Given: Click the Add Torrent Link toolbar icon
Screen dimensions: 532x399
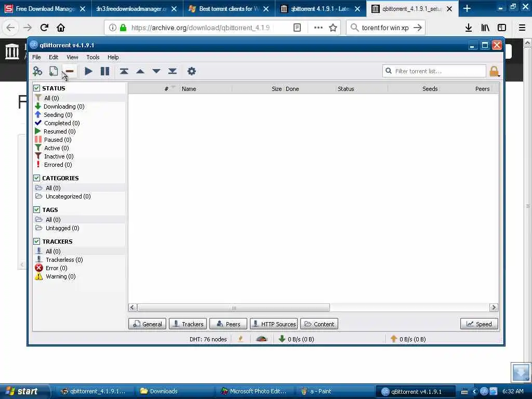Looking at the screenshot, I should (37, 71).
